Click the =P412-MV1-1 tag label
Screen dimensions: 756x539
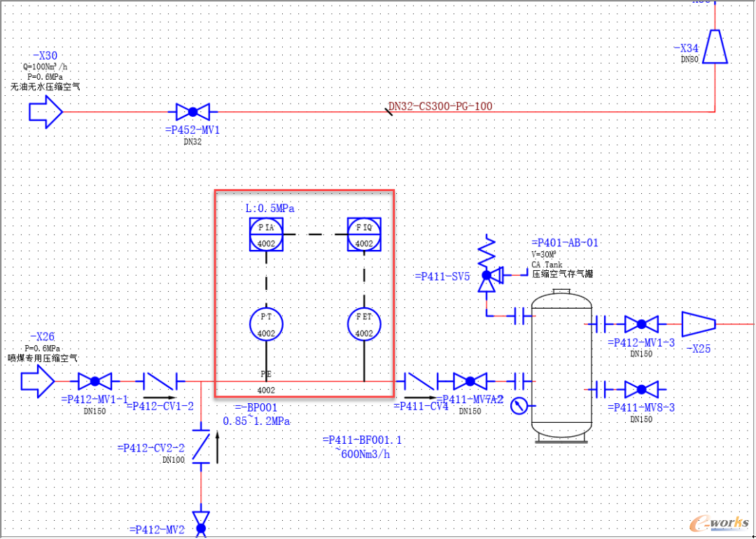tap(95, 400)
